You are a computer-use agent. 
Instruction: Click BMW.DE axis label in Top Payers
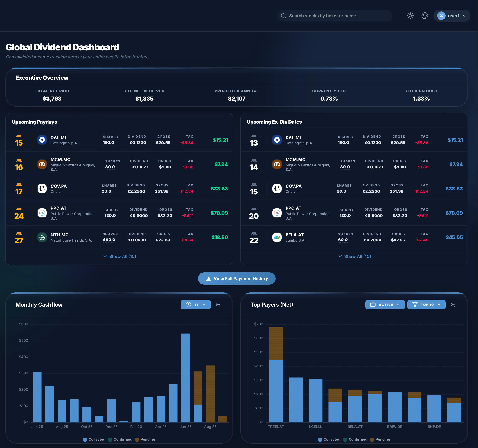tap(394, 427)
